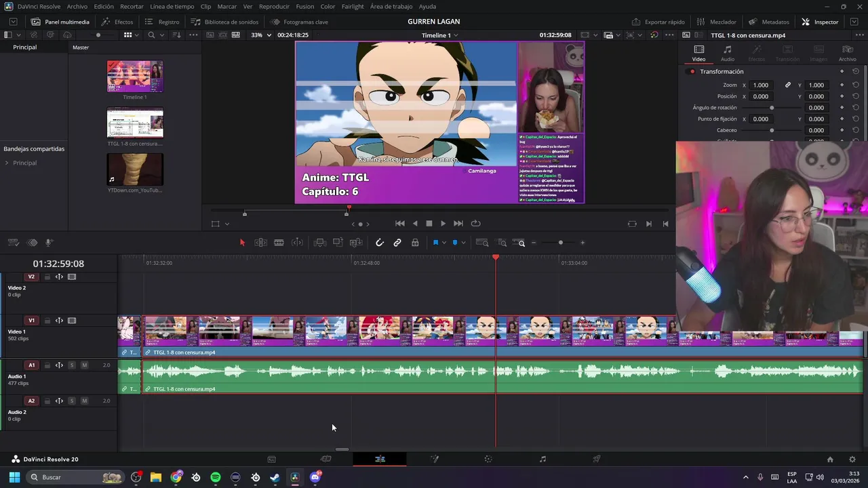This screenshot has width=868, height=488.
Task: Click Exportar rápido button
Action: click(x=658, y=22)
